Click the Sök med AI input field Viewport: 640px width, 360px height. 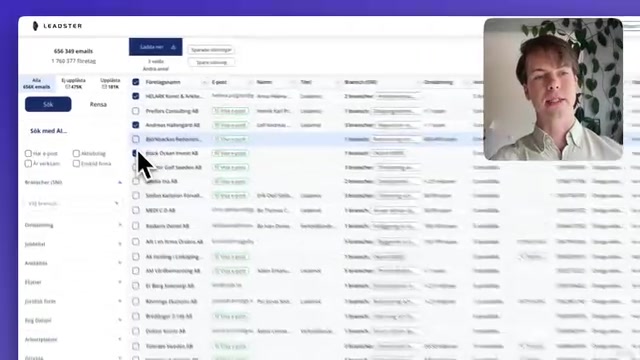click(73, 131)
